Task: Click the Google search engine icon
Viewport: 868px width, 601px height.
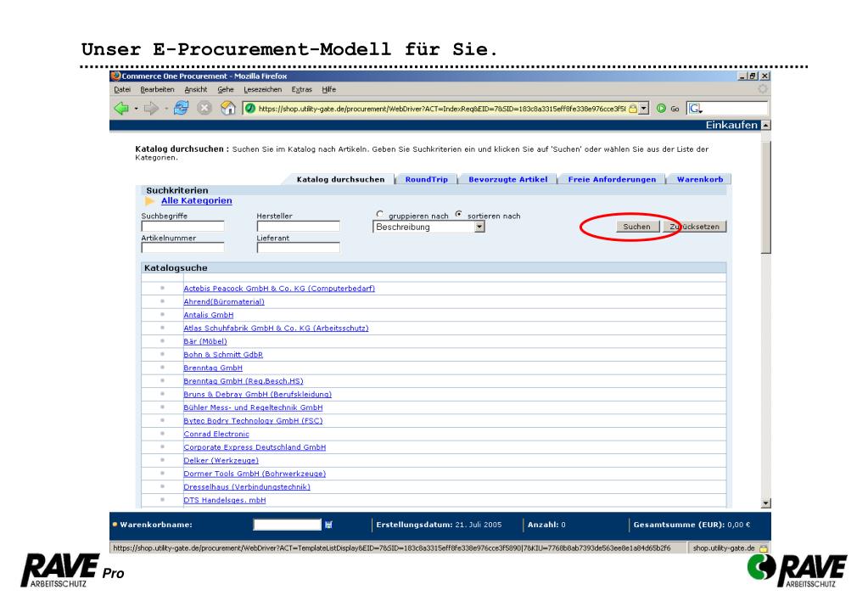Action: coord(695,109)
